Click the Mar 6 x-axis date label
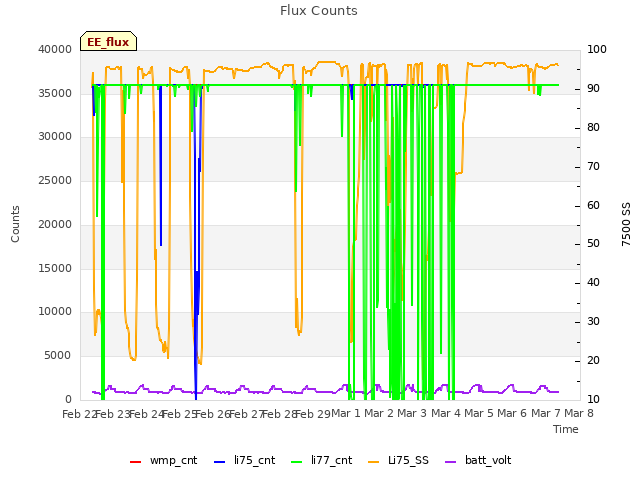 click(512, 414)
